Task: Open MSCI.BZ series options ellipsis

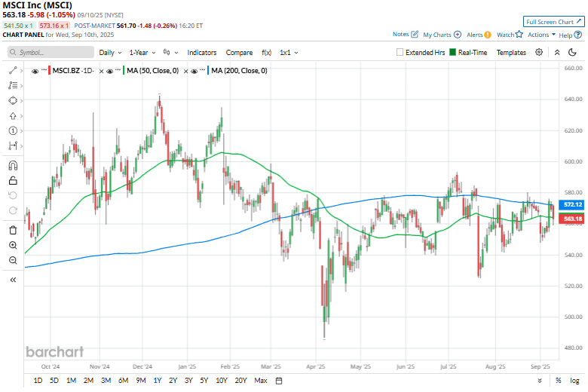Action: (x=44, y=71)
